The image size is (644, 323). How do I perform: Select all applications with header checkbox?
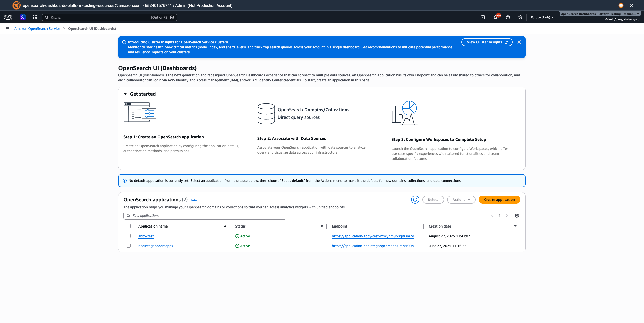[x=129, y=226]
